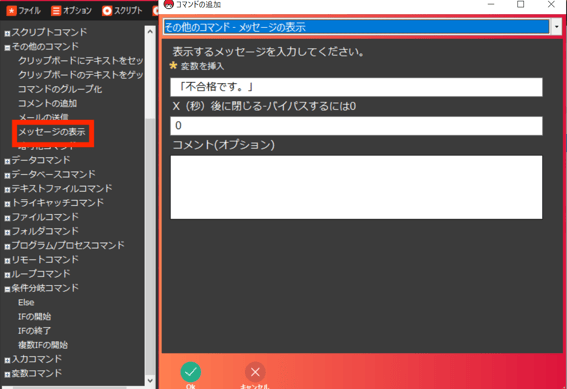Expand the 変数コマンド tree node
Image resolution: width=567 pixels, height=389 pixels.
click(7, 375)
